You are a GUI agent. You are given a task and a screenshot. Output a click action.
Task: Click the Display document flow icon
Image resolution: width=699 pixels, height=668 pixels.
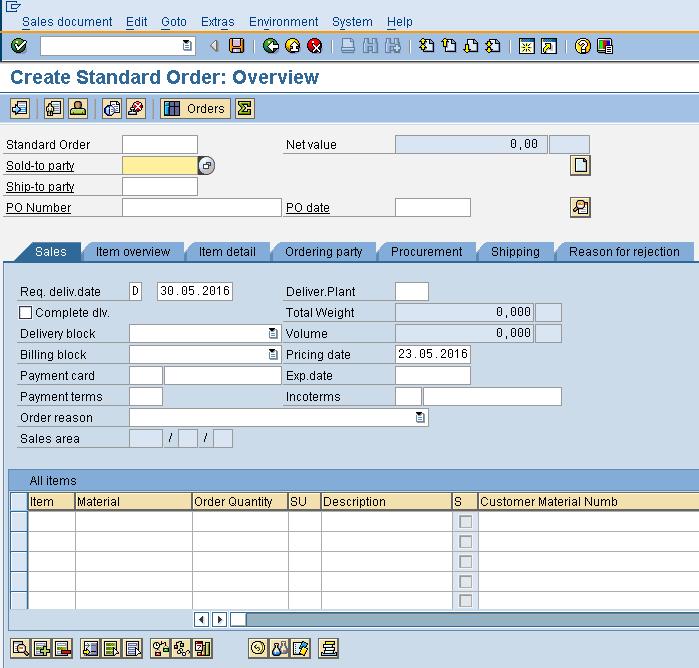point(20,108)
